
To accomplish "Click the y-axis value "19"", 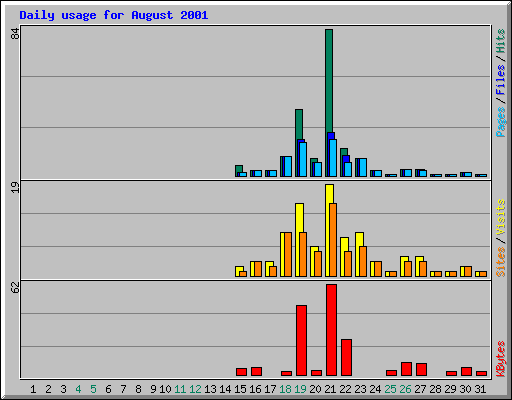I will point(15,187).
